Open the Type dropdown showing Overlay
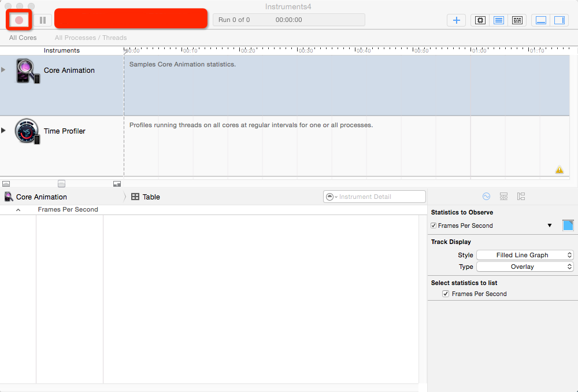The height and width of the screenshot is (392, 578). (x=525, y=267)
